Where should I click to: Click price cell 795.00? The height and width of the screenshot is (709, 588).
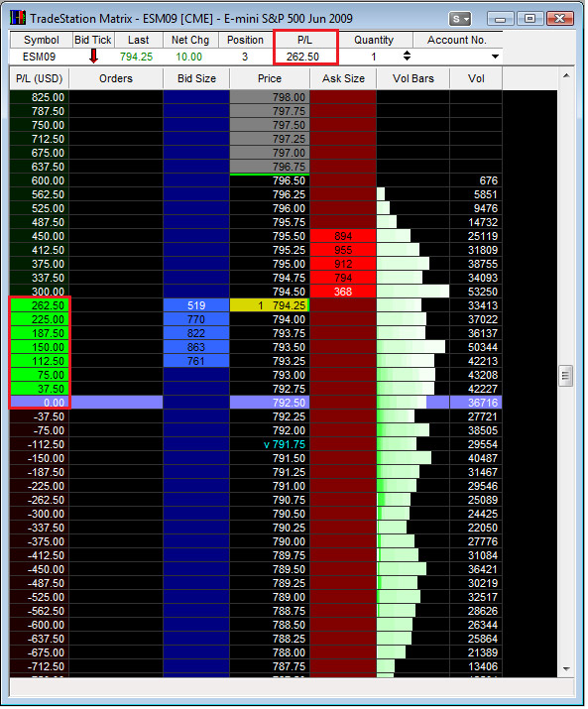tap(270, 264)
